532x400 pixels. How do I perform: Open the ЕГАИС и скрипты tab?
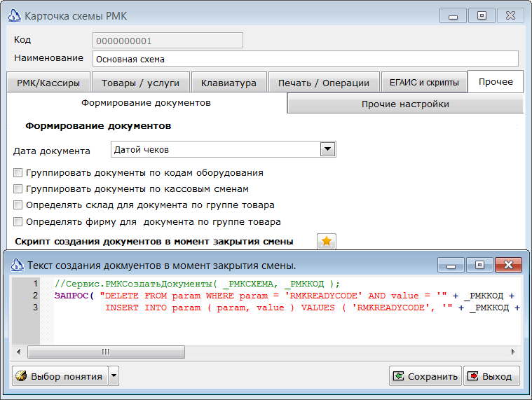tap(424, 83)
